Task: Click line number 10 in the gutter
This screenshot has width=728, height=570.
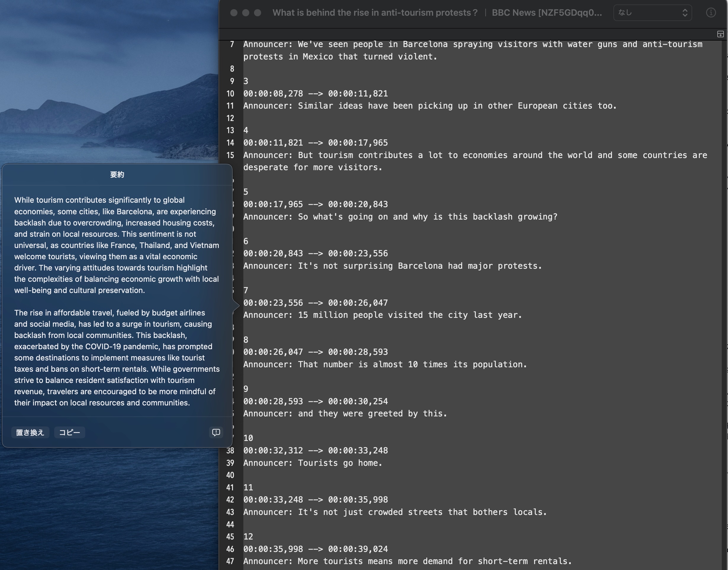Action: click(x=230, y=94)
